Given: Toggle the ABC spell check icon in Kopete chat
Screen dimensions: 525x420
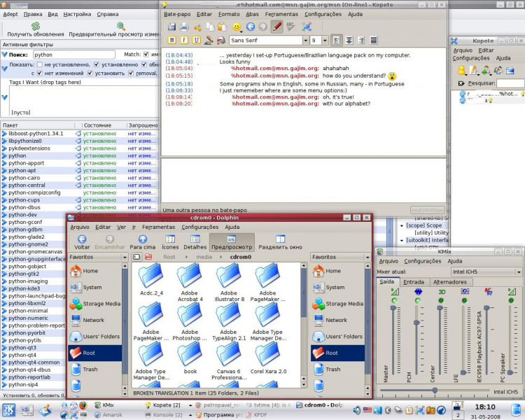Looking at the screenshot, I should click(x=290, y=27).
